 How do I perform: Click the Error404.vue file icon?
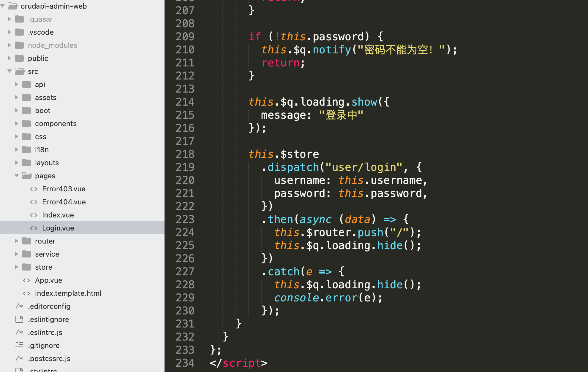click(34, 202)
